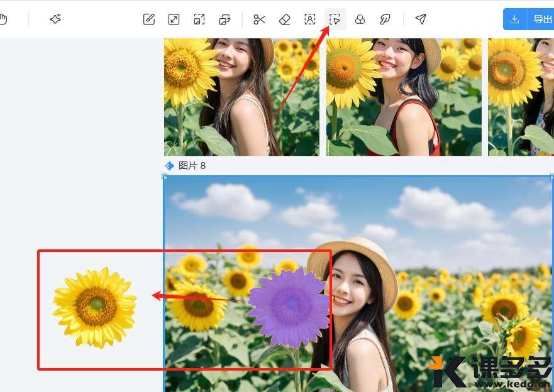Image resolution: width=554 pixels, height=392 pixels.
Task: Click the blue 导出 export button
Action: click(542, 19)
